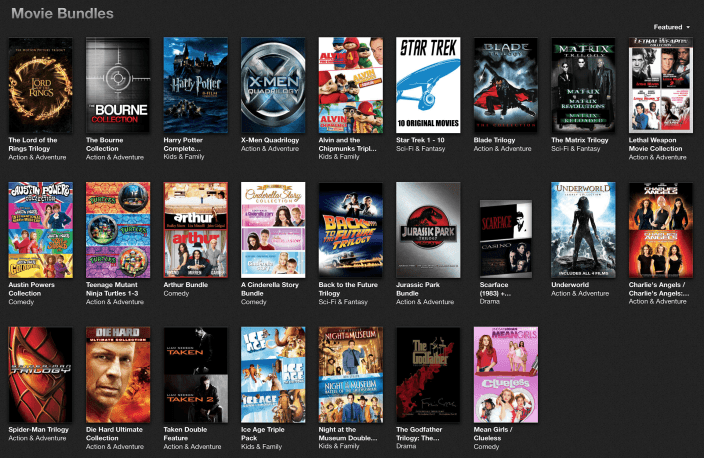Click 'Kids & Family' under Harry Potter
The image size is (704, 458).
coord(184,157)
